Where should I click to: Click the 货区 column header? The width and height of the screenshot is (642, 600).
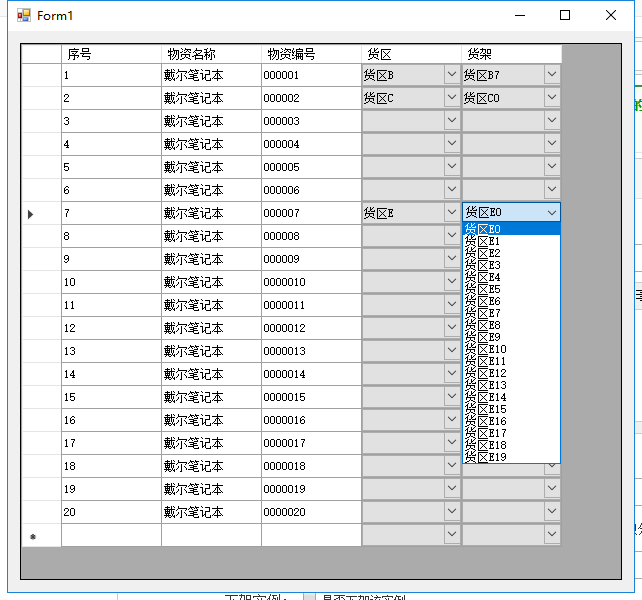(x=411, y=54)
